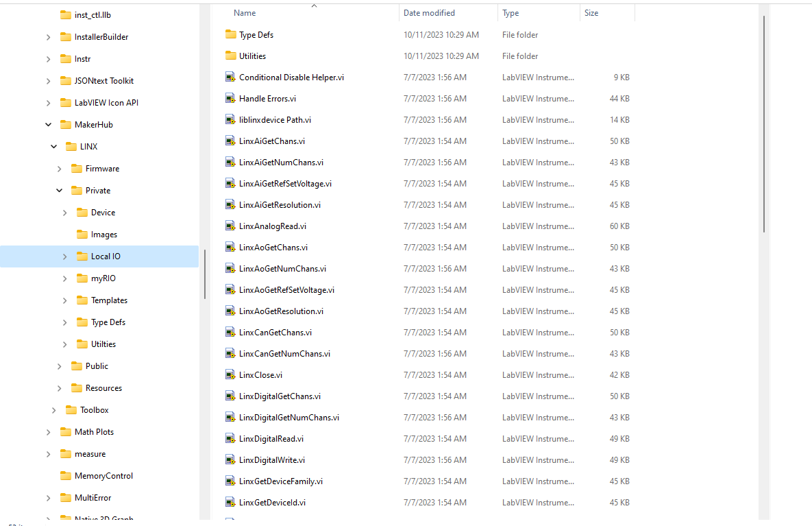This screenshot has height=526, width=812.
Task: Click the LinxAnalogRead.vi file icon
Action: [x=230, y=226]
